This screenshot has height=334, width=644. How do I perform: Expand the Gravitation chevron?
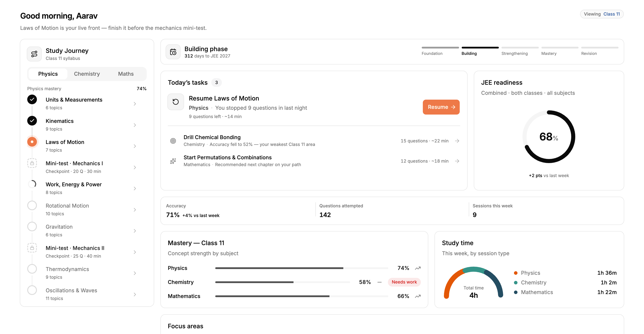pyautogui.click(x=135, y=231)
